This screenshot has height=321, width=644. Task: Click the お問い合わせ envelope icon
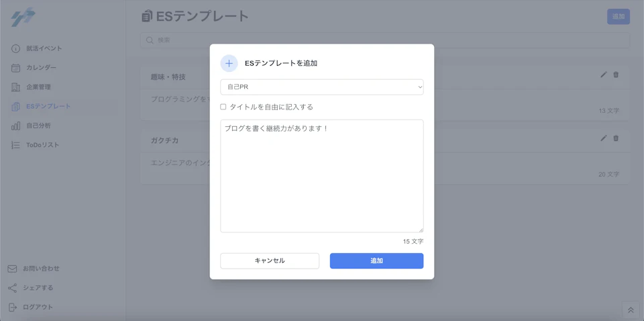pyautogui.click(x=13, y=269)
